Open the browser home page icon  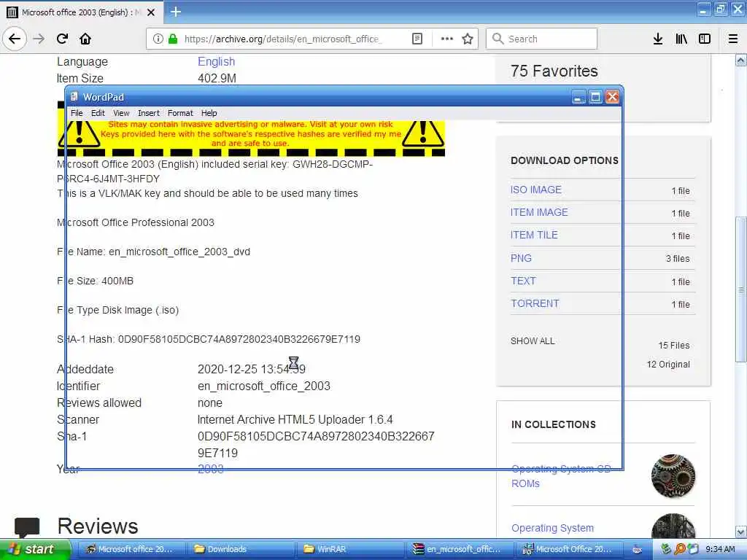click(x=85, y=39)
